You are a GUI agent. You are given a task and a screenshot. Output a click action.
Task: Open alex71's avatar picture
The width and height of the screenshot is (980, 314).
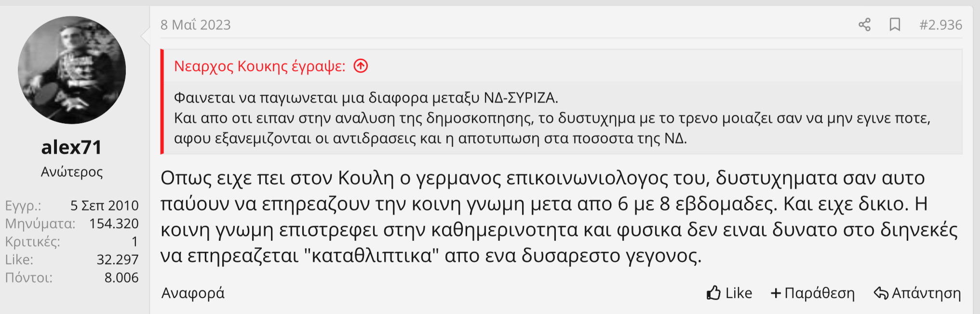pos(72,70)
